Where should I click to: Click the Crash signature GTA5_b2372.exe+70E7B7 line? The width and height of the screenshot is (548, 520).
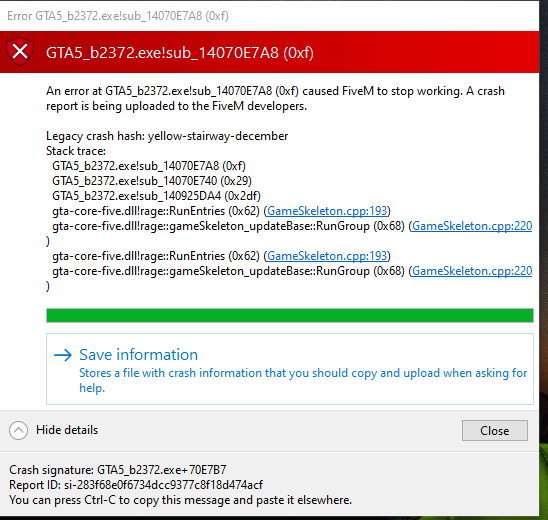click(x=118, y=470)
